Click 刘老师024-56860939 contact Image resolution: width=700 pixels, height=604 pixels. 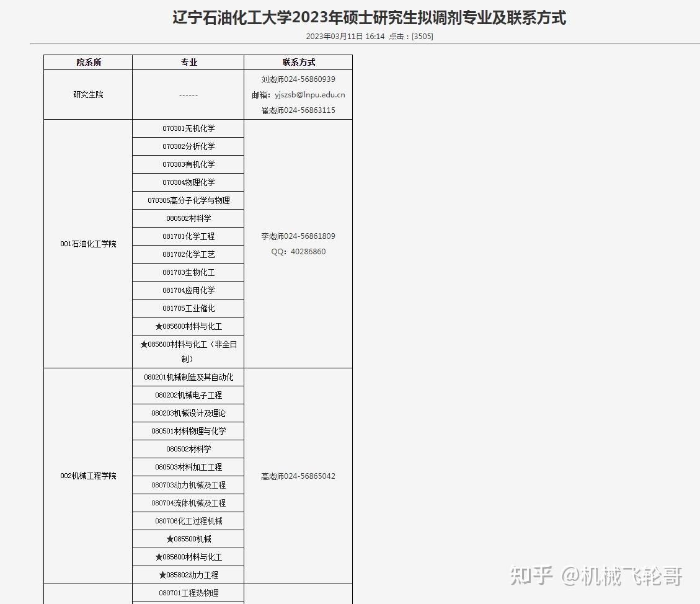[298, 79]
